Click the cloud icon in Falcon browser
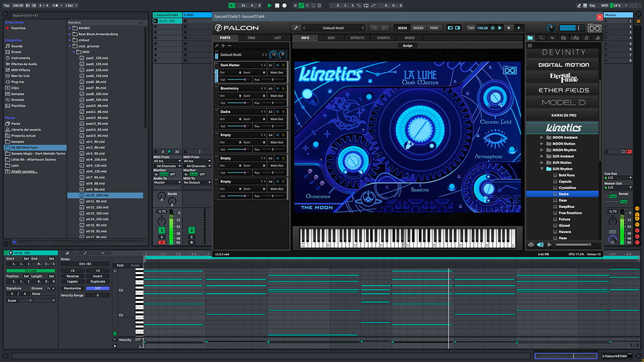644x362 pixels. 531,245
